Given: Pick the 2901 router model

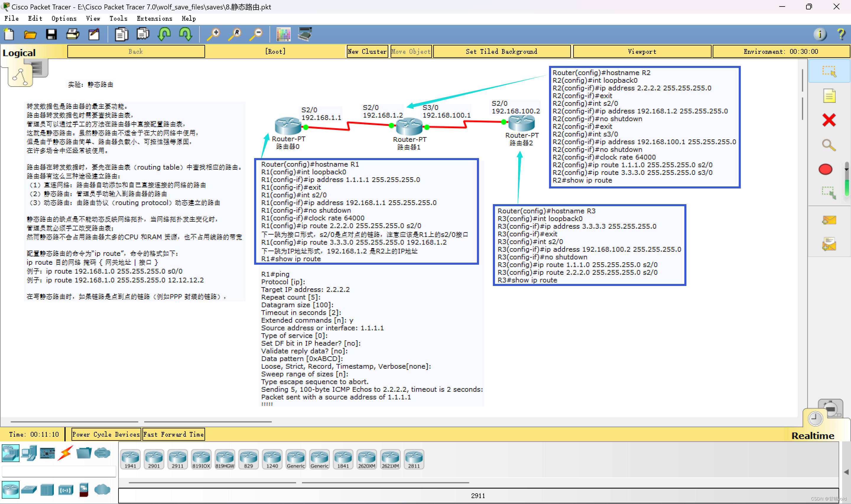Looking at the screenshot, I should coord(154,459).
